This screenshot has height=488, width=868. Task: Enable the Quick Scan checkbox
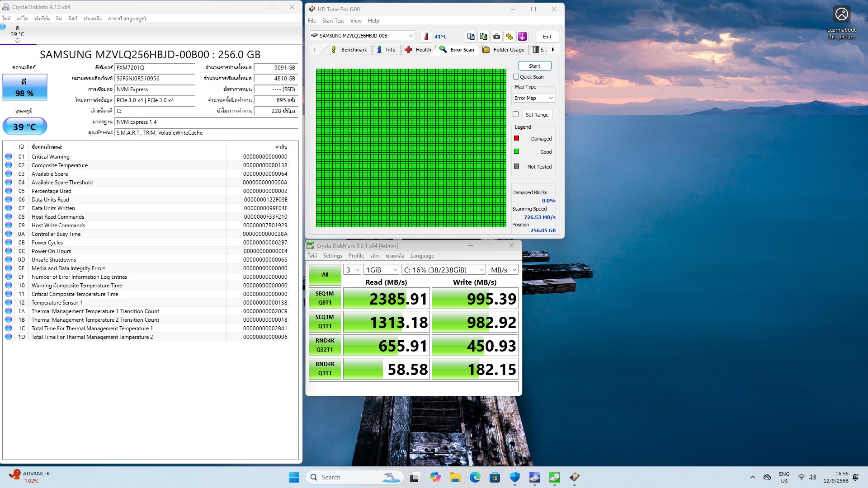[516, 77]
